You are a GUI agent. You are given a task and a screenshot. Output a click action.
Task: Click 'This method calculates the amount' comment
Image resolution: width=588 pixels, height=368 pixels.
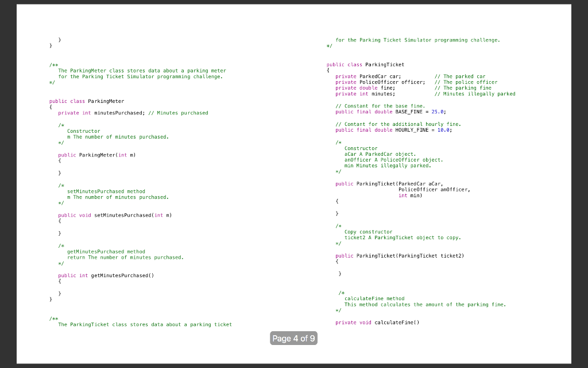pos(425,305)
